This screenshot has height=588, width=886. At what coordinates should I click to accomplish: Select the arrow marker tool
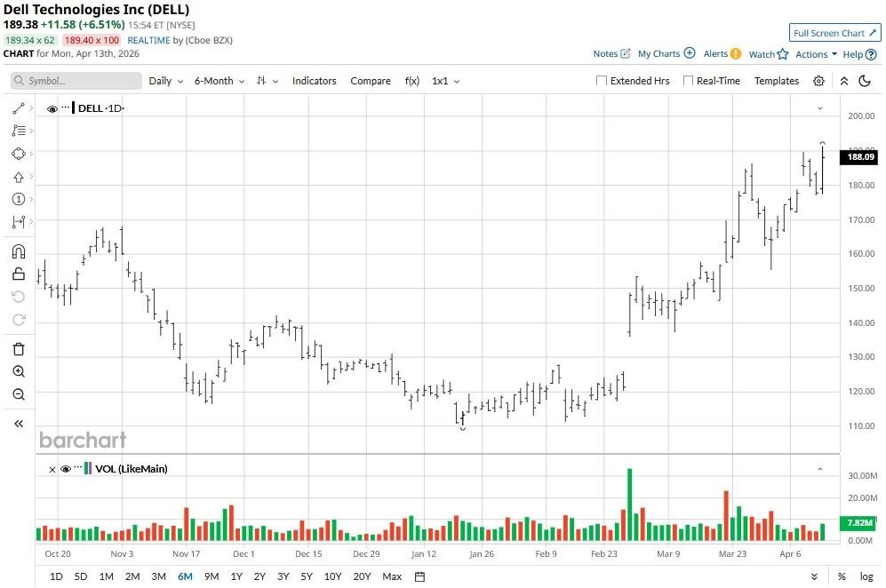19,177
